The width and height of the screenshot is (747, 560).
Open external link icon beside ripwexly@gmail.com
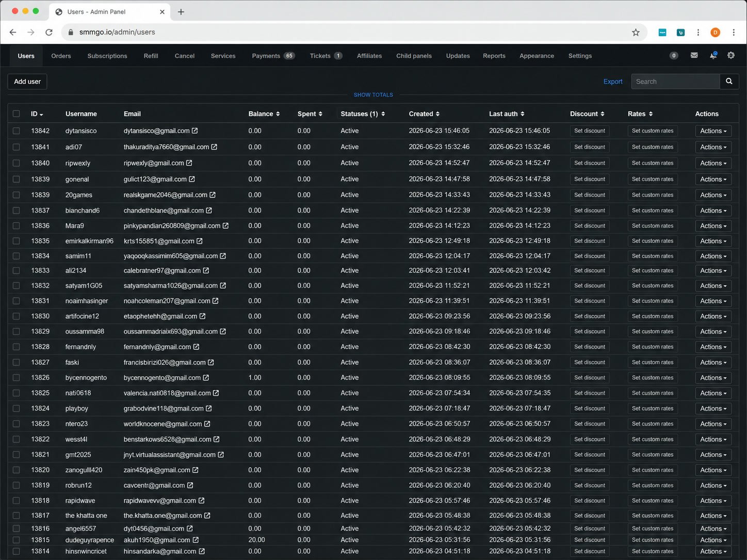tap(189, 163)
